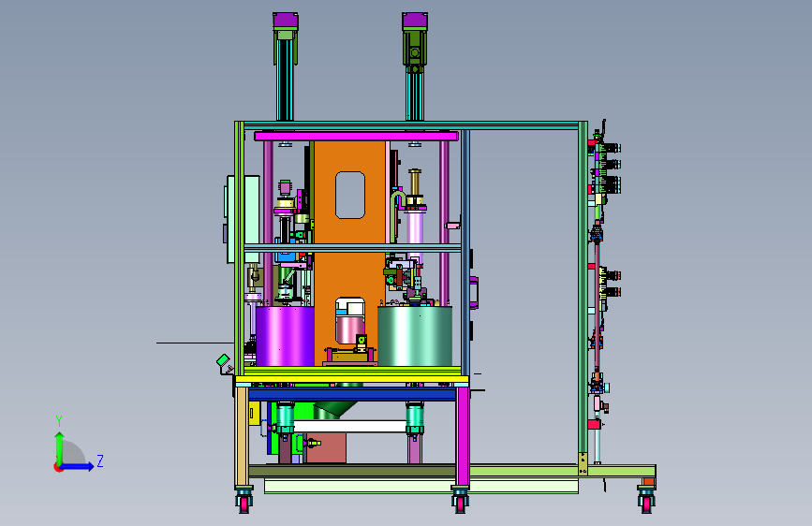Select the purple cylindrical tank
The width and height of the screenshot is (812, 526).
tap(286, 336)
